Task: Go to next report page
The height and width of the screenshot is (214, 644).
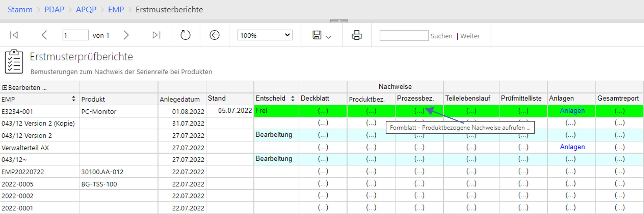Action: (126, 35)
